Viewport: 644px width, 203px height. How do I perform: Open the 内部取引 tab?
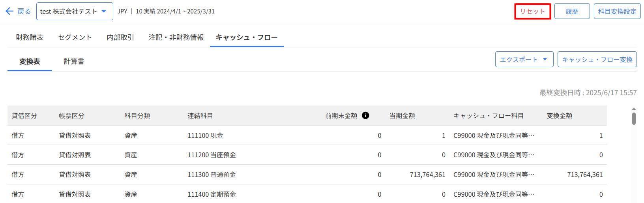tap(120, 37)
